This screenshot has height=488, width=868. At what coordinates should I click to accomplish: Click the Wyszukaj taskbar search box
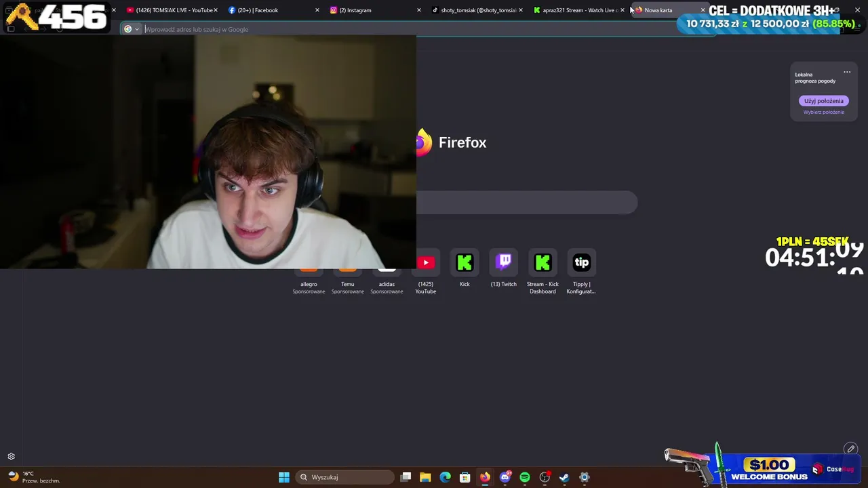click(346, 477)
